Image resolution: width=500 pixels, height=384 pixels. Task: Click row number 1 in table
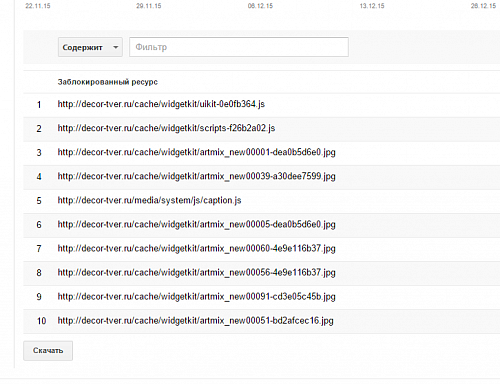click(x=39, y=105)
